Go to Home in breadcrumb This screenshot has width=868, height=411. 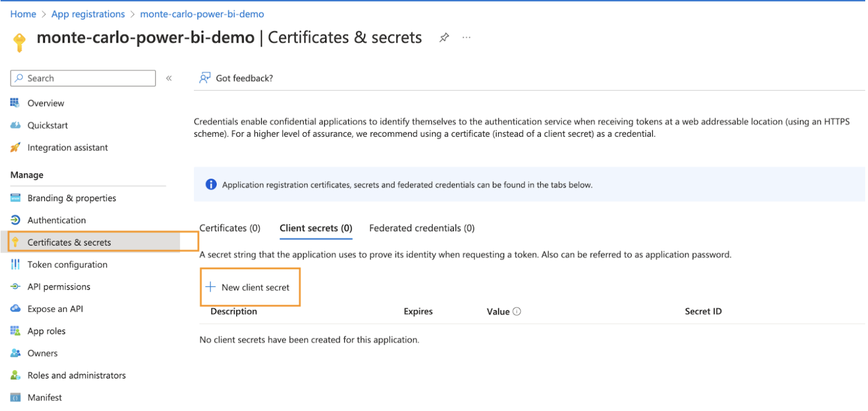click(x=23, y=14)
